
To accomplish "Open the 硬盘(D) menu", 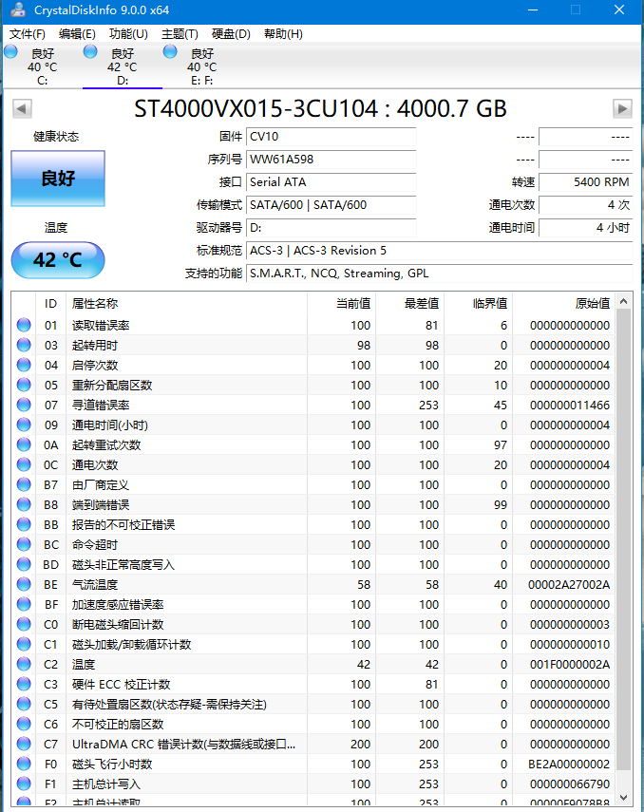I will [231, 34].
